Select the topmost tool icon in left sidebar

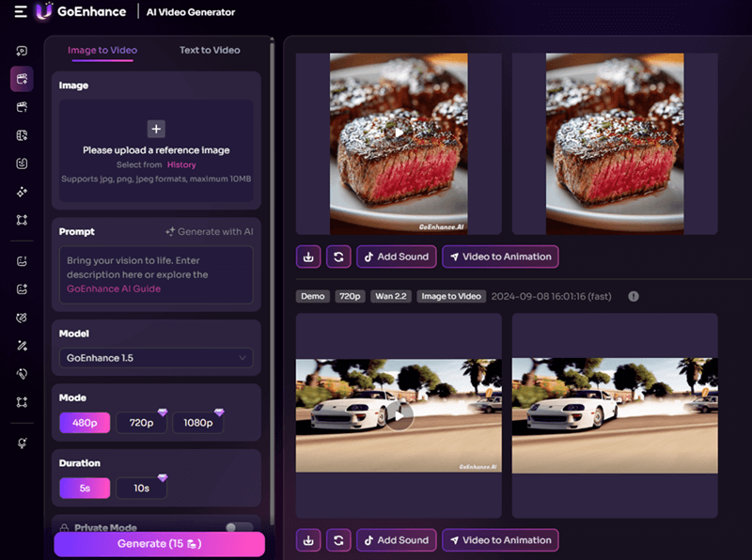click(20, 51)
